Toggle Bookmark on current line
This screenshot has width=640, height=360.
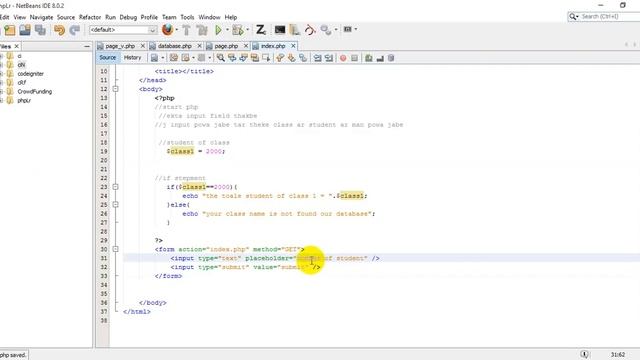click(303, 58)
